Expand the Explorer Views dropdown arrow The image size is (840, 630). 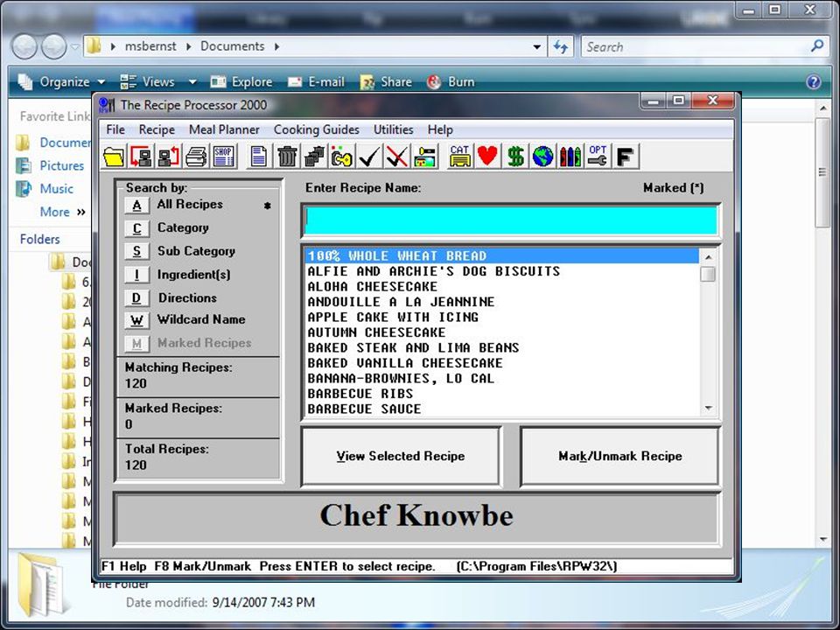[192, 82]
